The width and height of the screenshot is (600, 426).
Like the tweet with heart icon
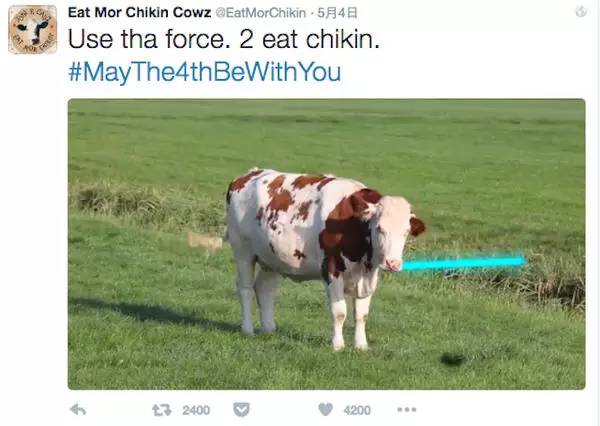pyautogui.click(x=326, y=410)
